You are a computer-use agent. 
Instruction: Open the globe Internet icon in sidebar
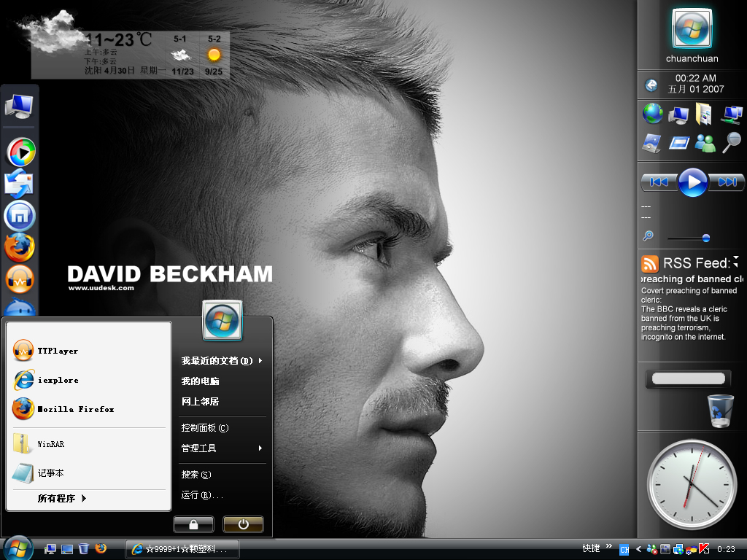(x=653, y=114)
